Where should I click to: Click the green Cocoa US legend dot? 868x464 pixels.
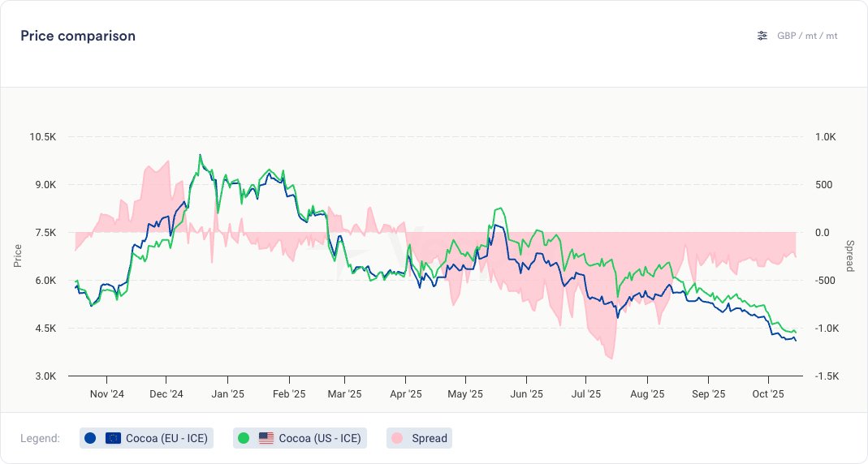click(244, 438)
